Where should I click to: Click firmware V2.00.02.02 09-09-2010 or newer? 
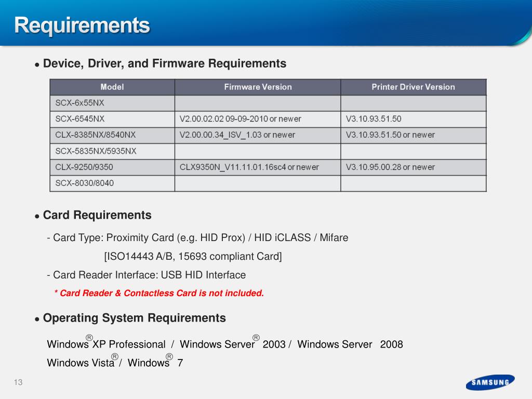[258, 119]
